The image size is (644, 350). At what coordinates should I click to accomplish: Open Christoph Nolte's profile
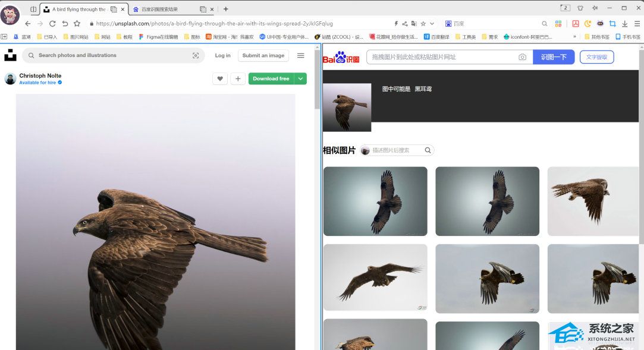click(40, 75)
